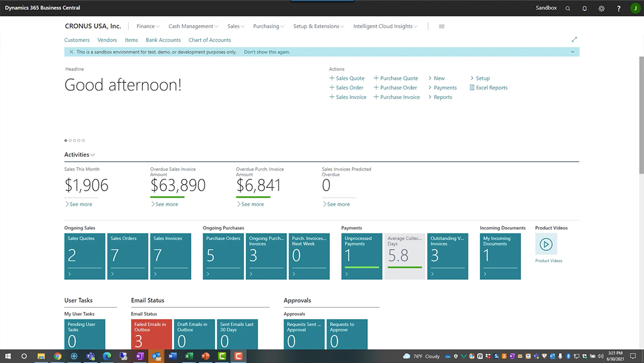Create a new Purchase Quote
Image resolution: width=644 pixels, height=363 pixels.
tap(396, 78)
